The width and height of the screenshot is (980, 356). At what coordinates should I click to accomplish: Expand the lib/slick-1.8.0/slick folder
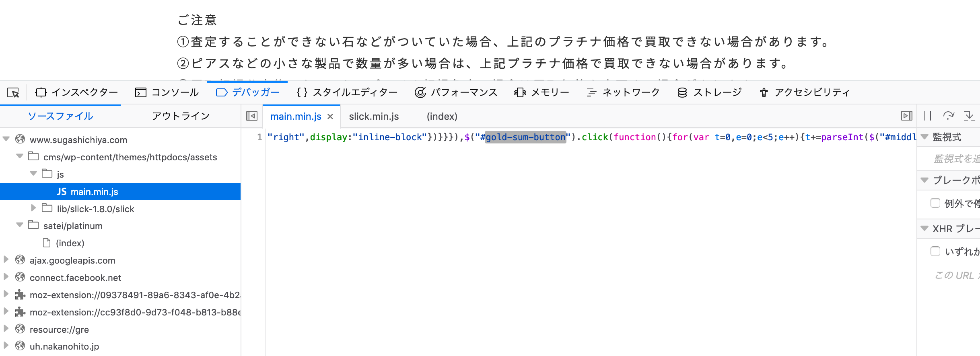[33, 208]
